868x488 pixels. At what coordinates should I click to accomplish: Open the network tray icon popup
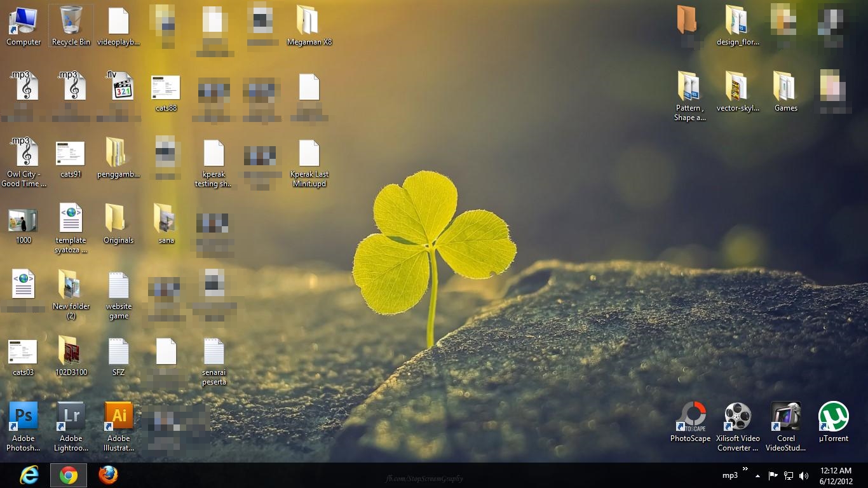pos(788,476)
